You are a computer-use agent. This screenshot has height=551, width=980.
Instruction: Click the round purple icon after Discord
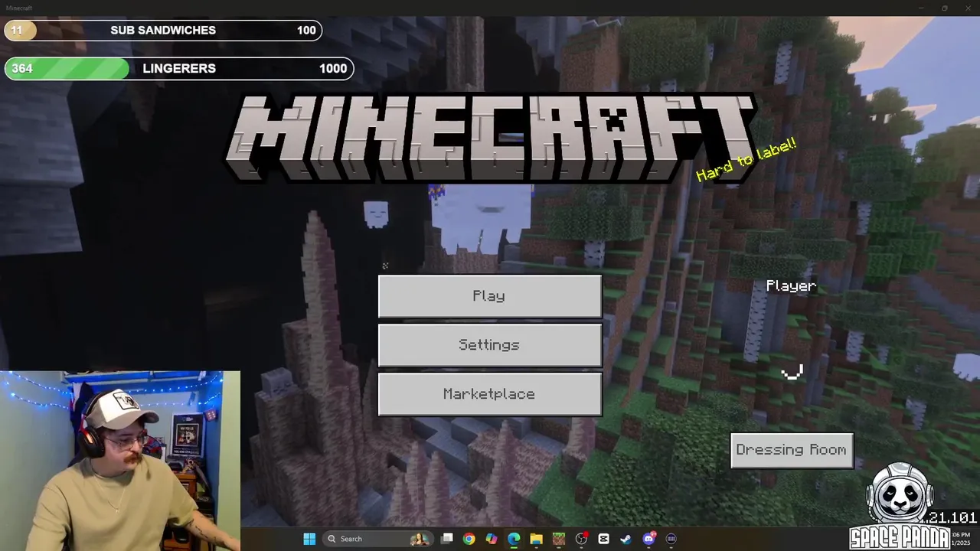click(x=671, y=539)
